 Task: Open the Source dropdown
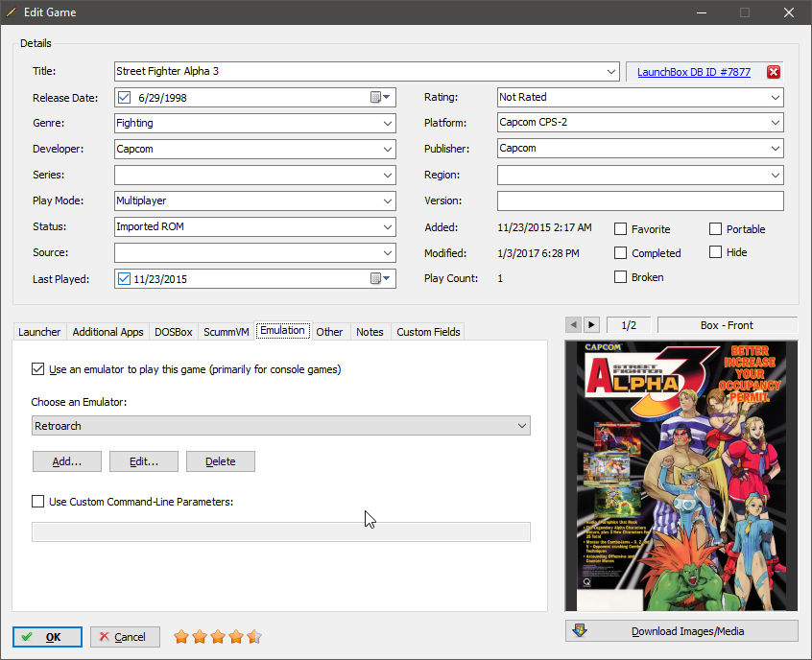tap(388, 252)
